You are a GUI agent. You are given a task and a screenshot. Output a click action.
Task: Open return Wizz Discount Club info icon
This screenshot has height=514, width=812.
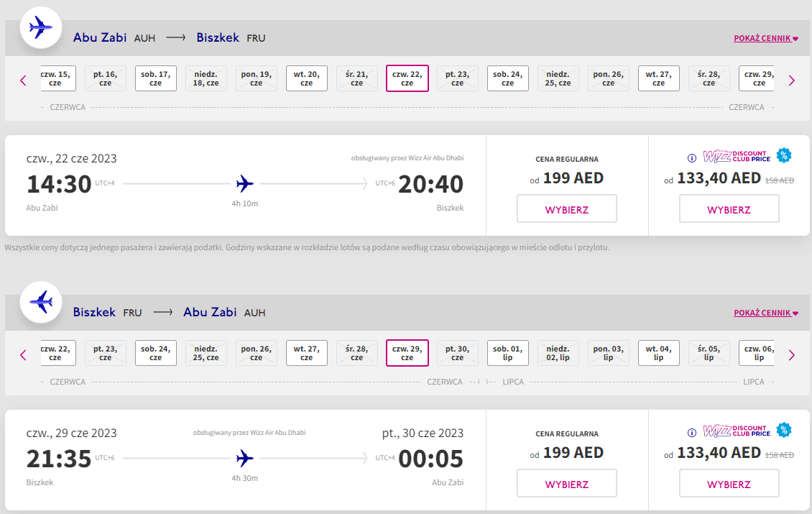(692, 433)
